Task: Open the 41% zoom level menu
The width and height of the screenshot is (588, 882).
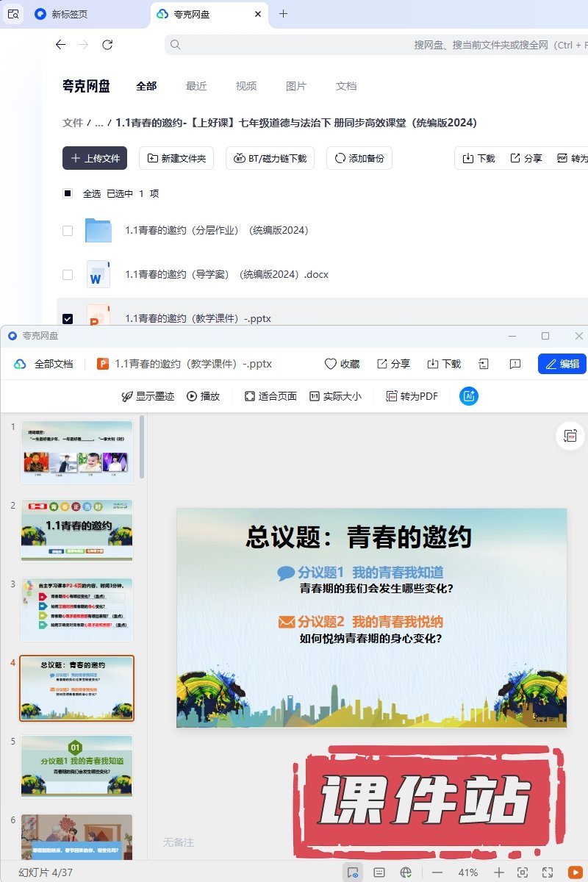Action: [468, 872]
